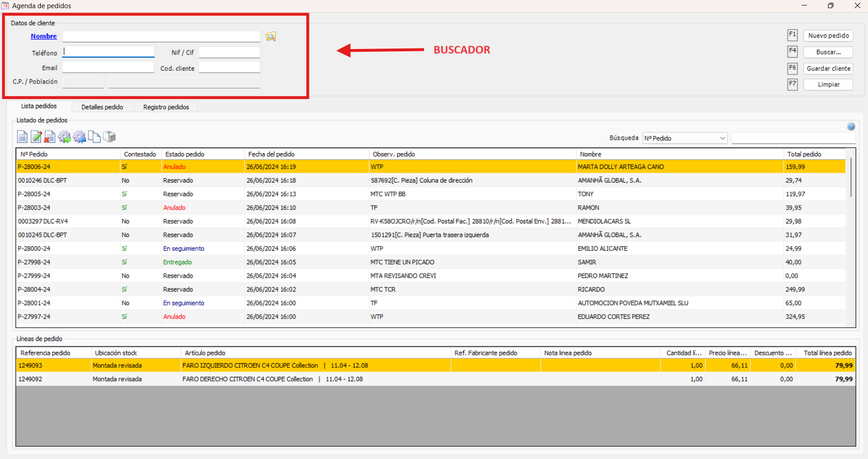Click the duplicate order pages icon
Screen dimensions: 868x459
tap(95, 137)
